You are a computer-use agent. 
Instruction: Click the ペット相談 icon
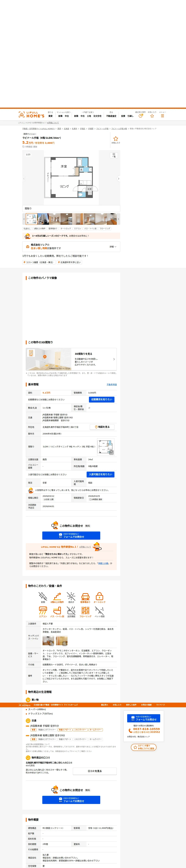pos(100,610)
